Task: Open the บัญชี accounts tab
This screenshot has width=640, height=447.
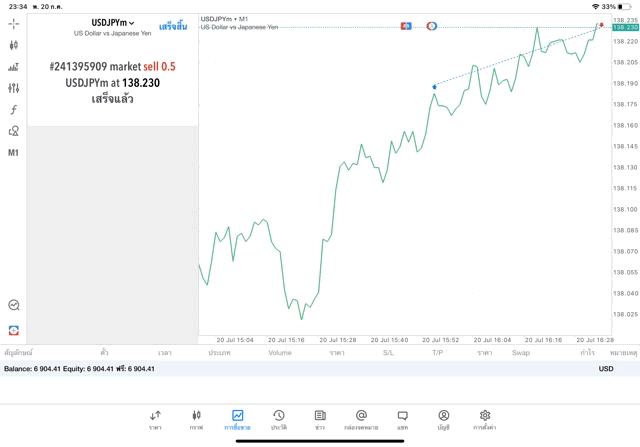Action: 444,420
